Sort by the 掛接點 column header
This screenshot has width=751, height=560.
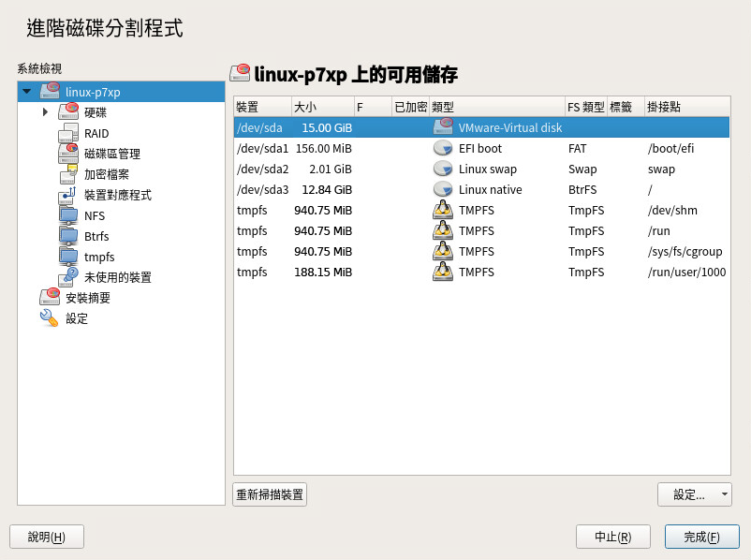(687, 107)
